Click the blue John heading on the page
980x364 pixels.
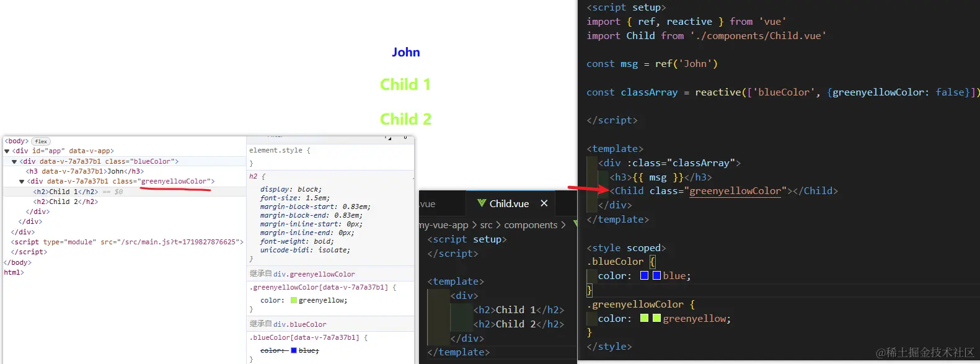406,53
